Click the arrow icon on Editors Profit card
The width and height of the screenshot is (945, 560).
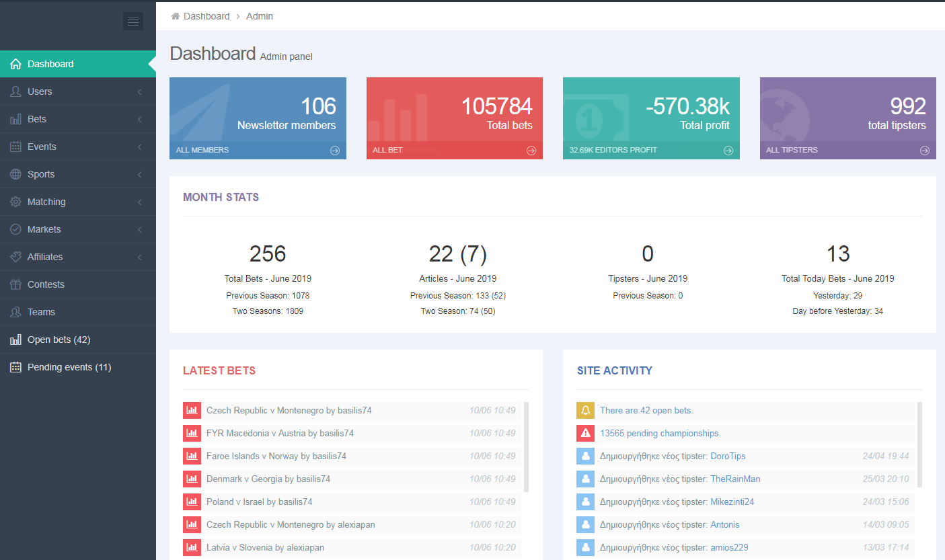click(728, 151)
